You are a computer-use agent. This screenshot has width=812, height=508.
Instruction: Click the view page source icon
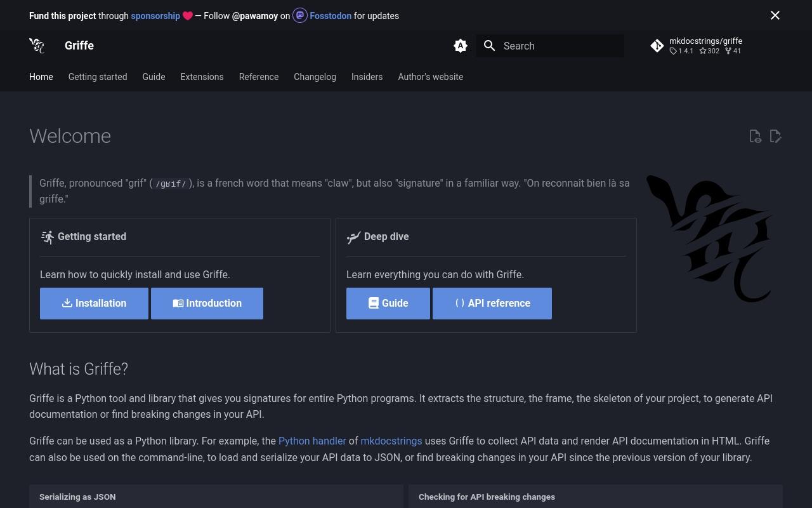click(755, 136)
